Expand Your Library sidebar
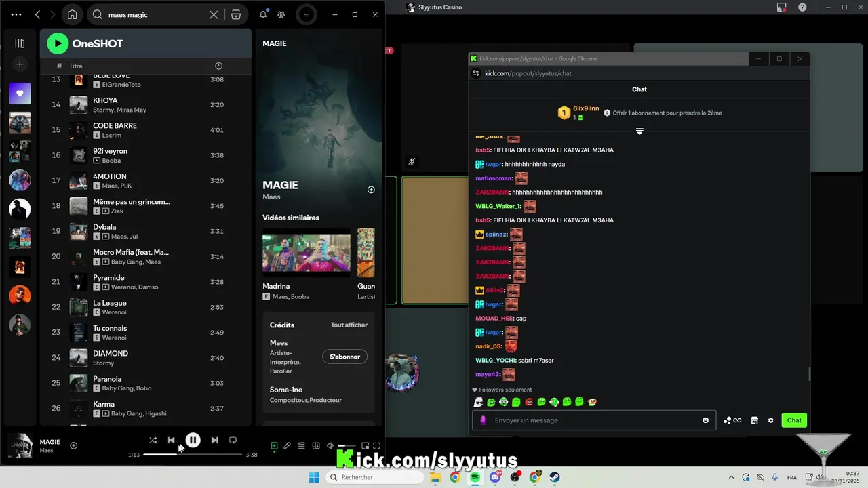The width and height of the screenshot is (868, 488). 20,43
